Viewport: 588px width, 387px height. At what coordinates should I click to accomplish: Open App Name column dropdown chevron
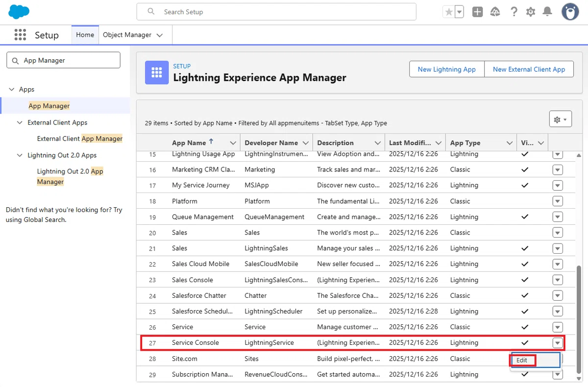coord(233,143)
